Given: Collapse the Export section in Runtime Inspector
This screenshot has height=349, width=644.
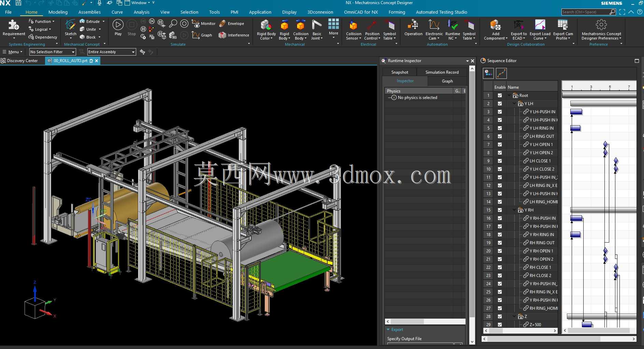Looking at the screenshot, I should pyautogui.click(x=388, y=330).
